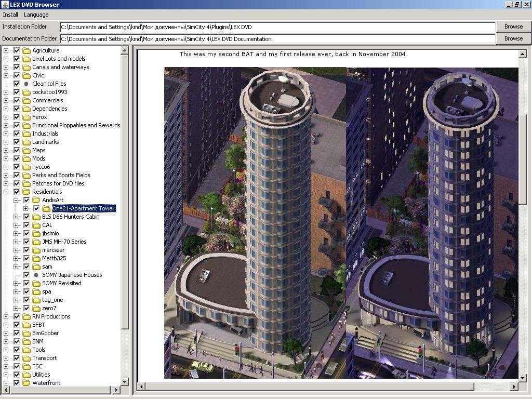
Task: Expand the JMS MH-70 Series node
Action: (x=16, y=242)
